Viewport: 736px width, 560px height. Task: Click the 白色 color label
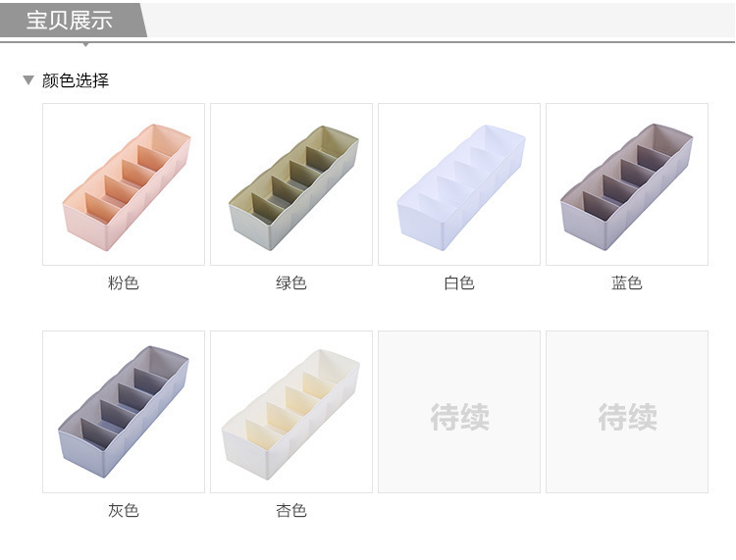pyautogui.click(x=459, y=282)
